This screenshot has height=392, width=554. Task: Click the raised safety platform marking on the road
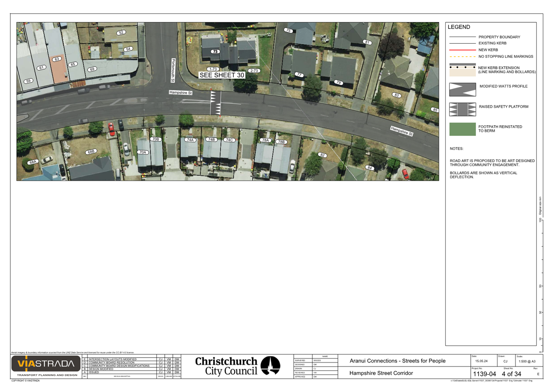pos(216,103)
